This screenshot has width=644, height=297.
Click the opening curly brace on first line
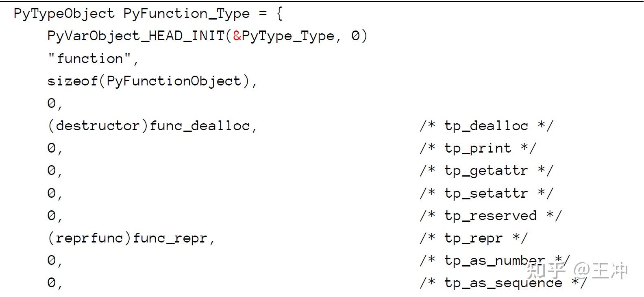[x=279, y=14]
